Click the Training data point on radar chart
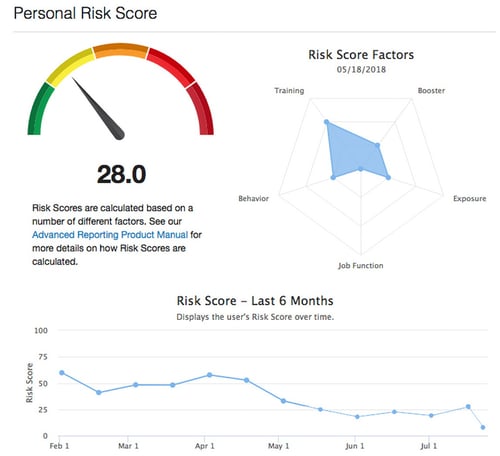Viewport: 500px width, 456px height. [x=327, y=122]
